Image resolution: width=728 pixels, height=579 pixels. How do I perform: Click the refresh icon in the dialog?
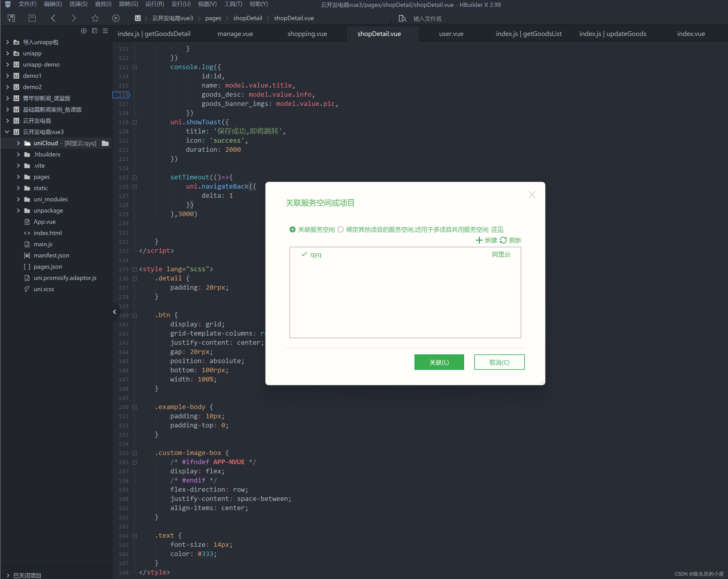point(503,240)
